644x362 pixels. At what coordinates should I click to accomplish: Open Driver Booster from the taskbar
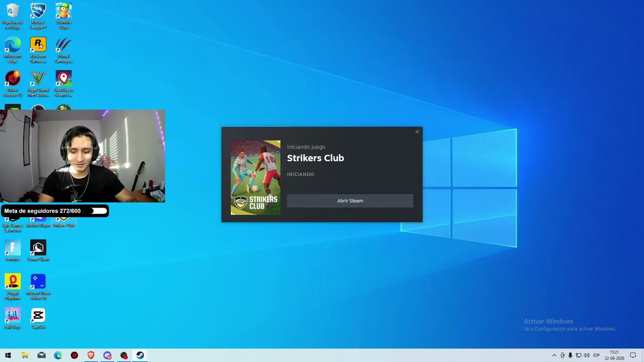click(x=74, y=355)
